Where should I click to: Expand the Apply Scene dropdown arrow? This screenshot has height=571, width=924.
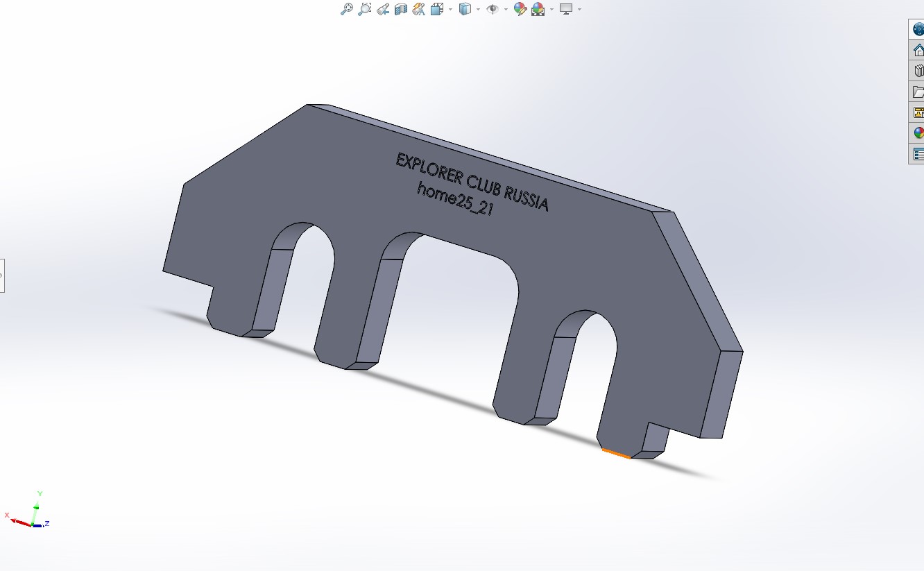pyautogui.click(x=551, y=9)
